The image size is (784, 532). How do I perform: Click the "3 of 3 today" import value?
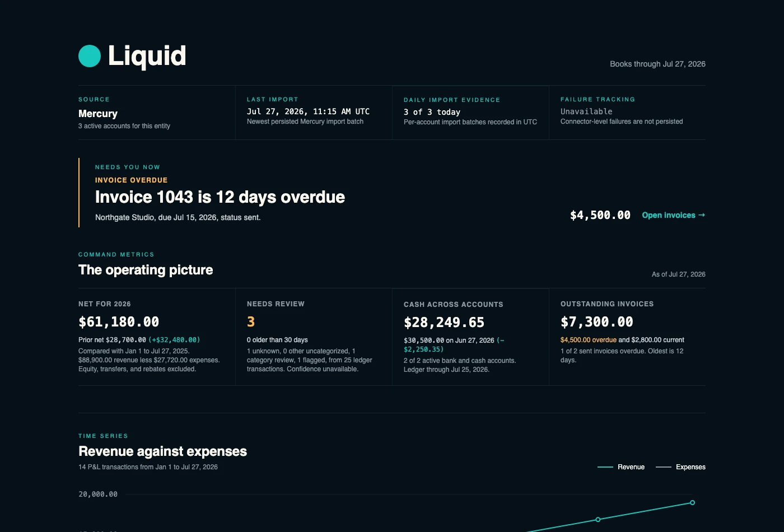[432, 112]
